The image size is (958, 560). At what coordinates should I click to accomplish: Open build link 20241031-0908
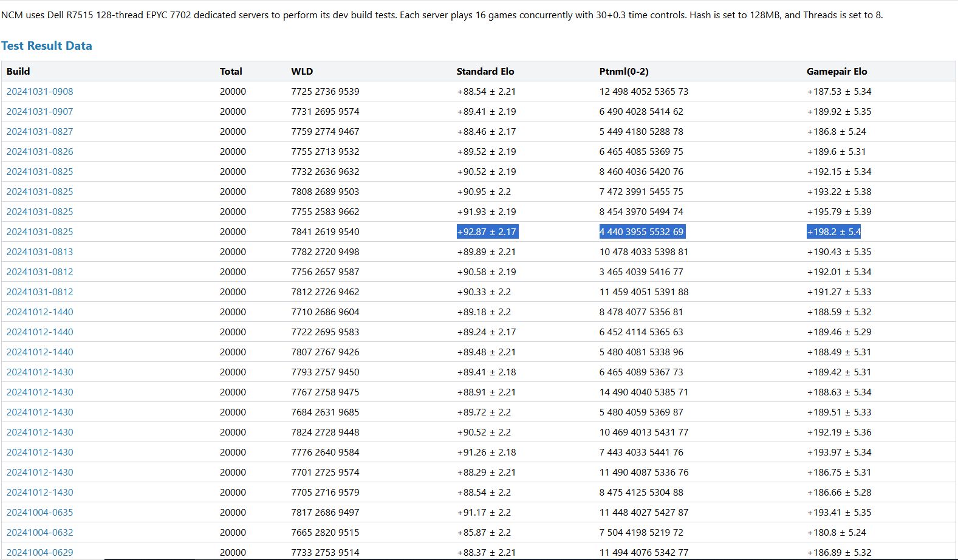[39, 91]
